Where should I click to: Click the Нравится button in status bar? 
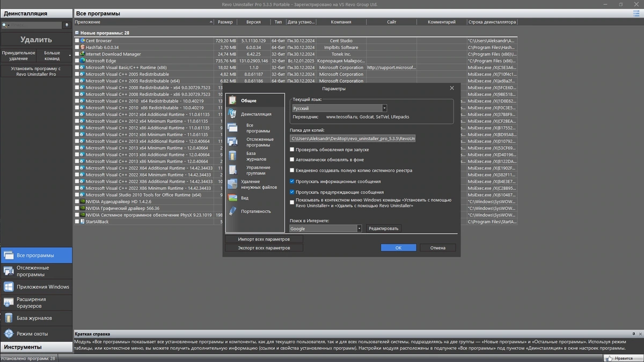pyautogui.click(x=623, y=358)
